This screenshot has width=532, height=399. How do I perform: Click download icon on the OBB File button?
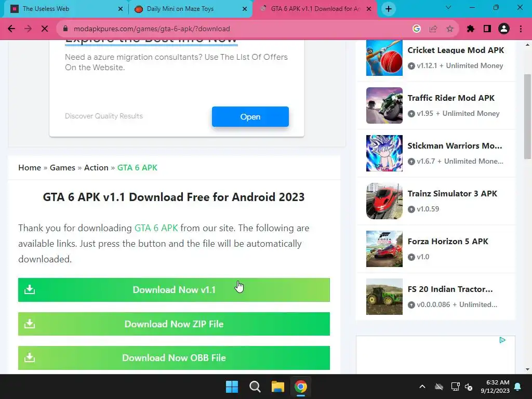tap(30, 357)
